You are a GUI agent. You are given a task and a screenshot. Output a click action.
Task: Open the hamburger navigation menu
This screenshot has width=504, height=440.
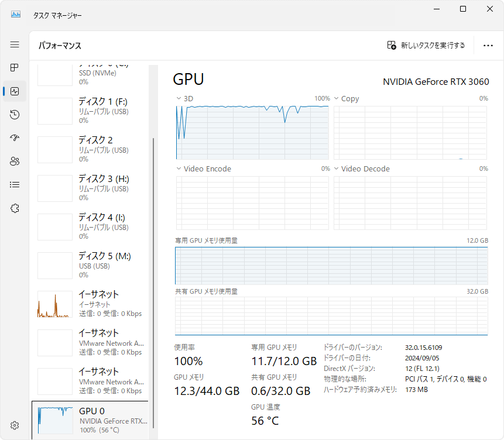coord(15,44)
